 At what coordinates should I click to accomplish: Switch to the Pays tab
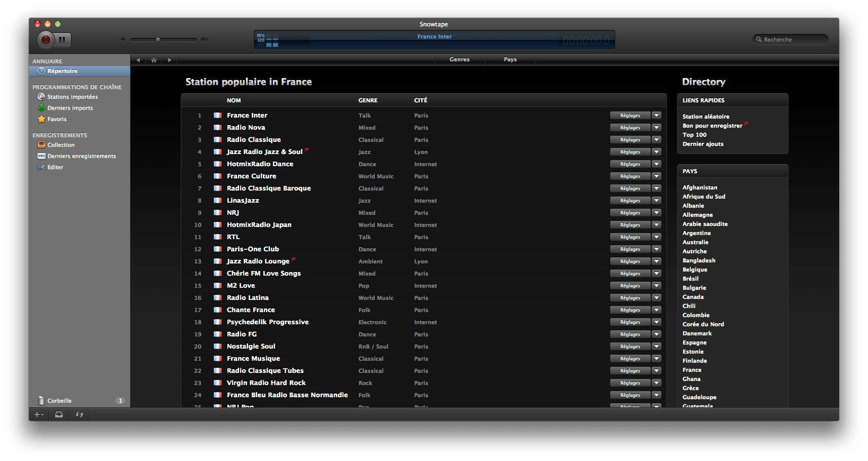pyautogui.click(x=510, y=60)
